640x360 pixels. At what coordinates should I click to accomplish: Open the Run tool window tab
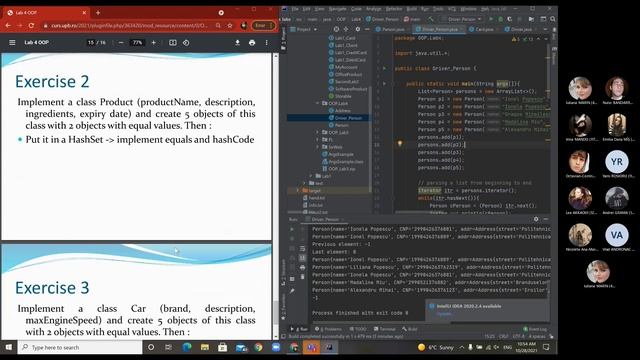(300, 329)
